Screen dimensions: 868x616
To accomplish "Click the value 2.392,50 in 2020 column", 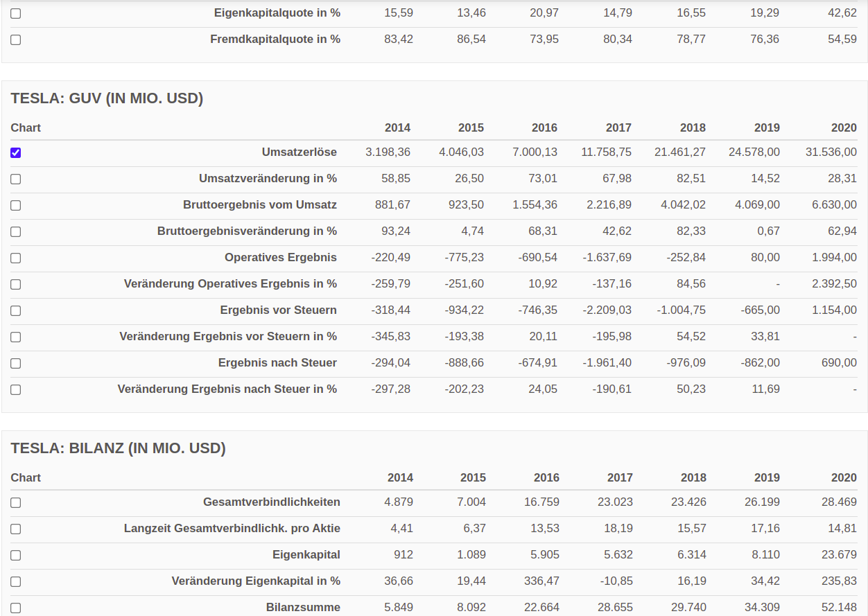I will 834,283.
